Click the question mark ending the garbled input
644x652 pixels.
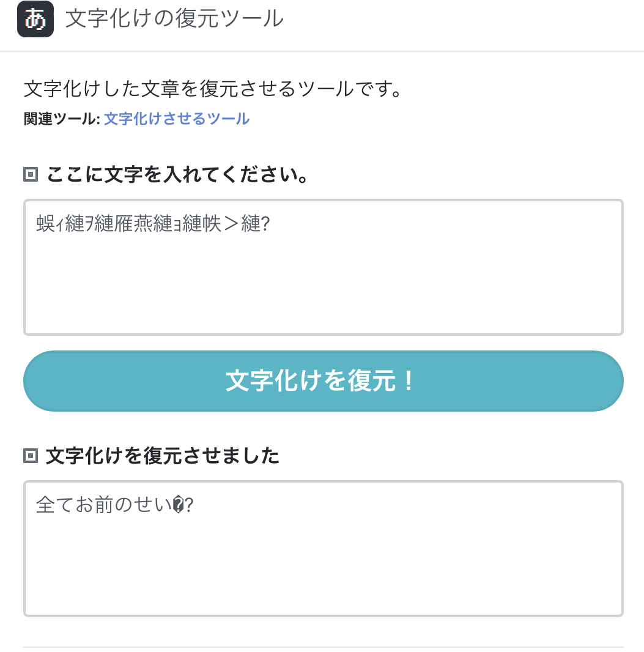265,224
